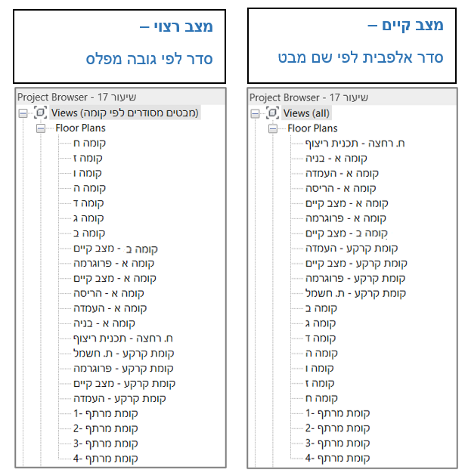Select ח. רחצה - תכנית ריצוף in right browser
The image size is (468, 476).
pyautogui.click(x=355, y=144)
